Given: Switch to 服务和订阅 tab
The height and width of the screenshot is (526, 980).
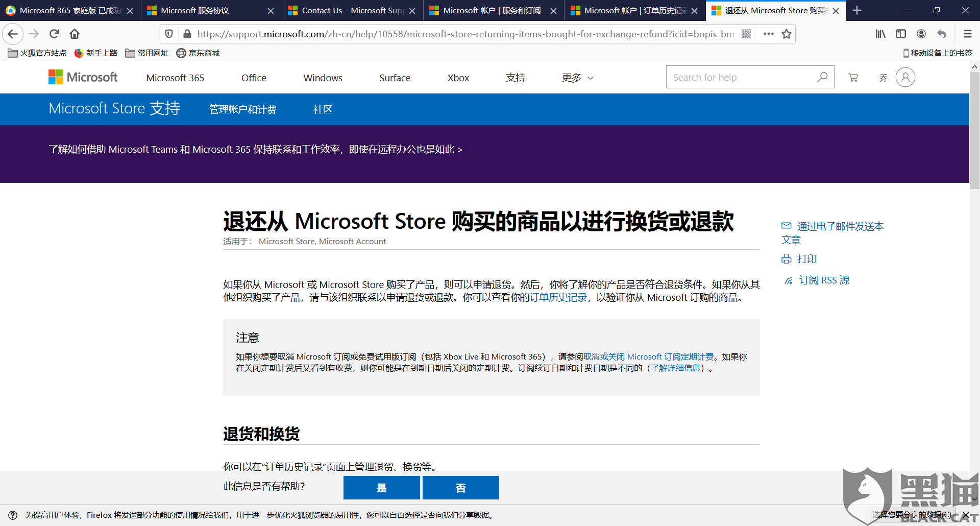Looking at the screenshot, I should [x=494, y=10].
